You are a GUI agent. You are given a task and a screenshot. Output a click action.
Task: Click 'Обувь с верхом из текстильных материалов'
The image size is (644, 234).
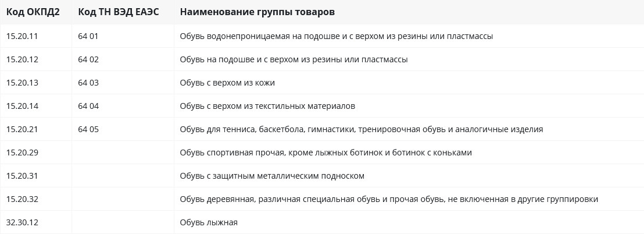[x=267, y=106]
